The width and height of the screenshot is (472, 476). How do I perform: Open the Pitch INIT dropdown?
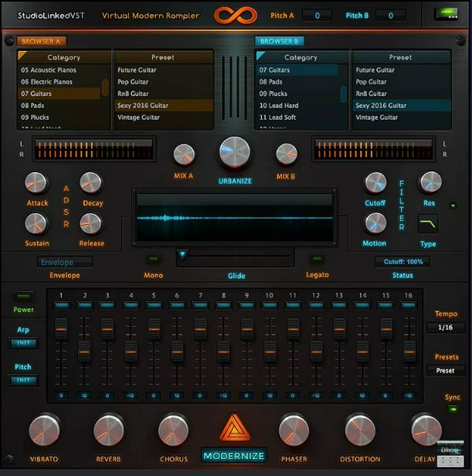pos(23,380)
